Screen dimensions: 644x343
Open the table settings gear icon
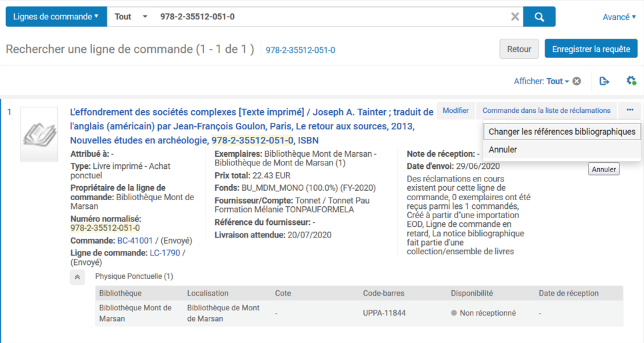(631, 81)
